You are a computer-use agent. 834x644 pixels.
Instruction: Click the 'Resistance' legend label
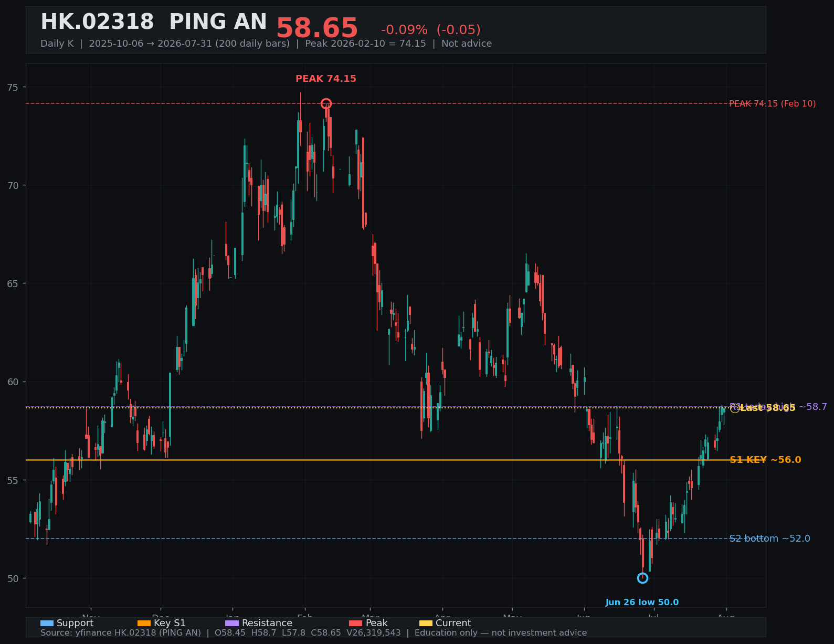tap(267, 623)
